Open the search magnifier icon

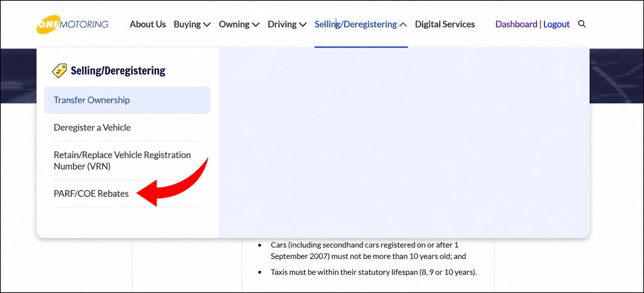(582, 24)
